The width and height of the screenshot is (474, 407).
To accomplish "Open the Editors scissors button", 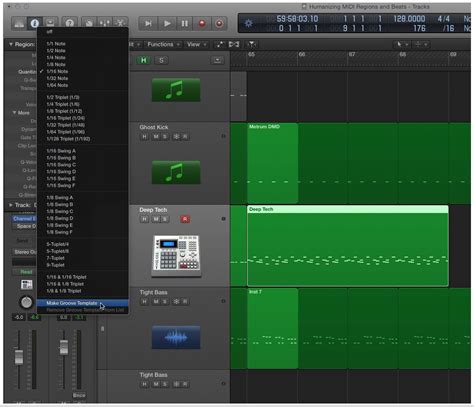I will pos(120,23).
